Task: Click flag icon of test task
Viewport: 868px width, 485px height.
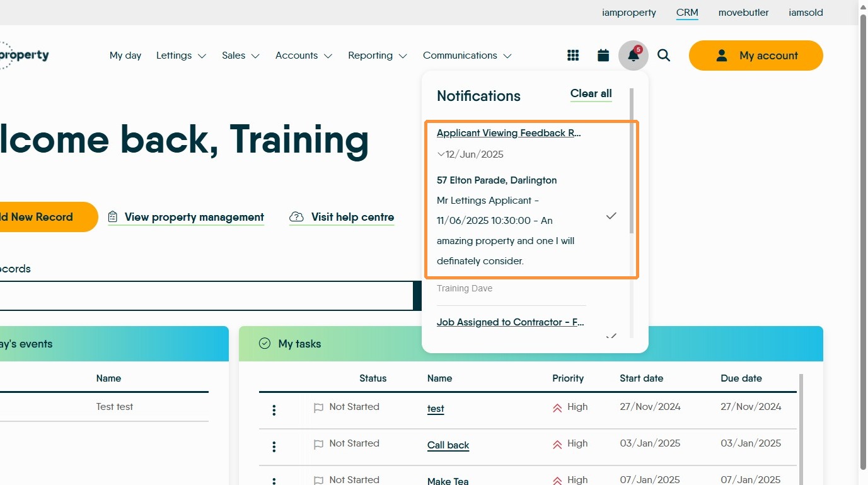Action: 318,408
